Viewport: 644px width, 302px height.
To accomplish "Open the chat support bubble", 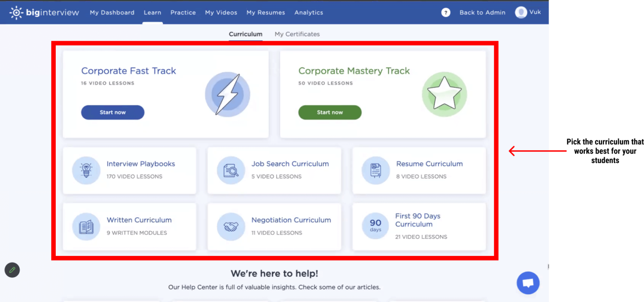I will pos(528,283).
